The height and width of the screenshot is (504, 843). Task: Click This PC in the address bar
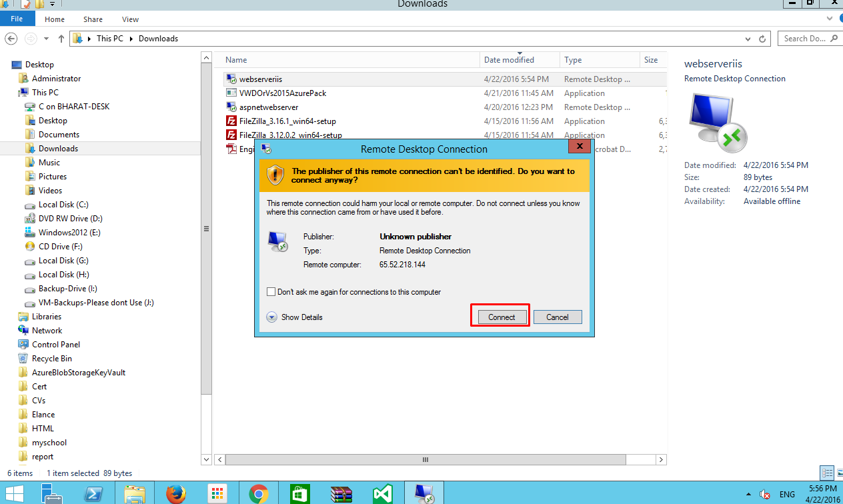(110, 39)
